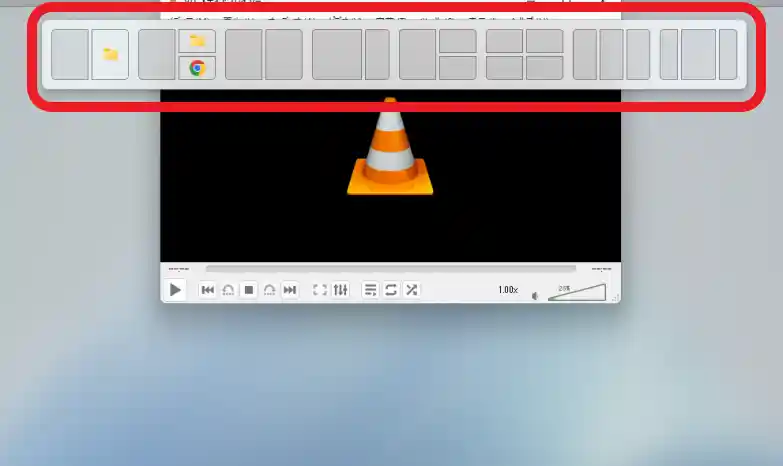Snap to wide left zone of wide-narrow layout

[x=337, y=54]
